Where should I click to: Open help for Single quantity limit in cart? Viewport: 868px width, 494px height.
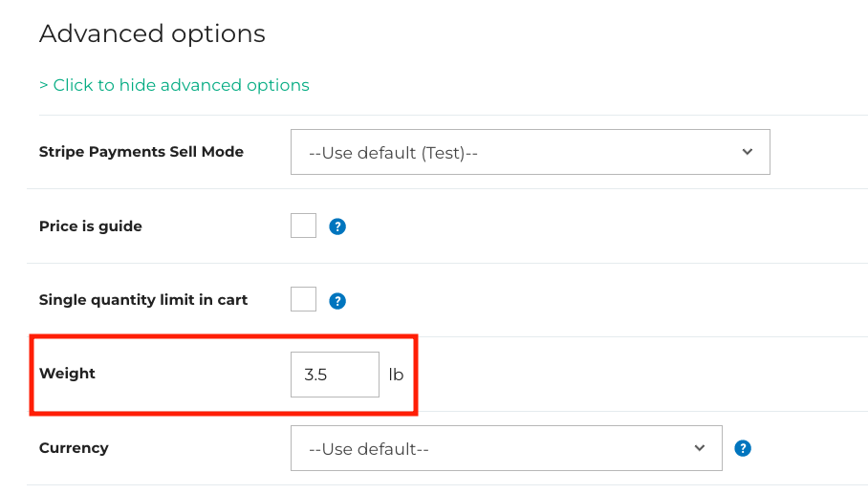337,301
